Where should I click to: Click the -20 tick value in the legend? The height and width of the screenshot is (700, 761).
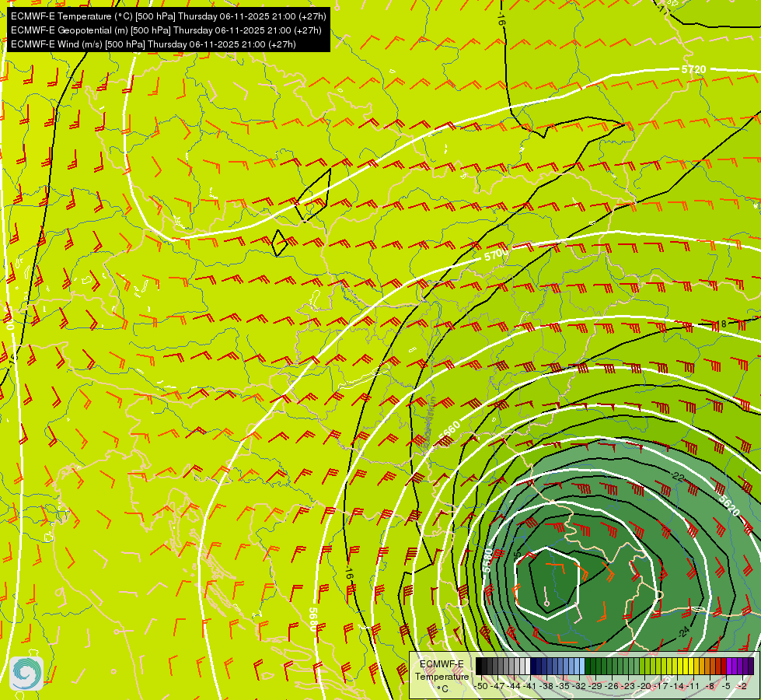644,686
